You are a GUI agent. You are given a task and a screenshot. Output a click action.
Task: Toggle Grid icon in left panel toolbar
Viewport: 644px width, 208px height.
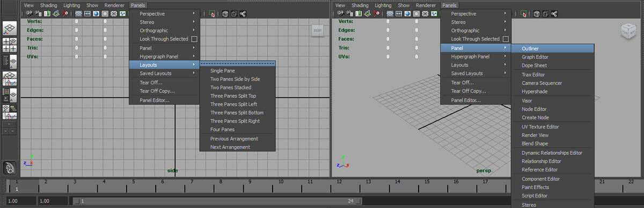click(78, 13)
